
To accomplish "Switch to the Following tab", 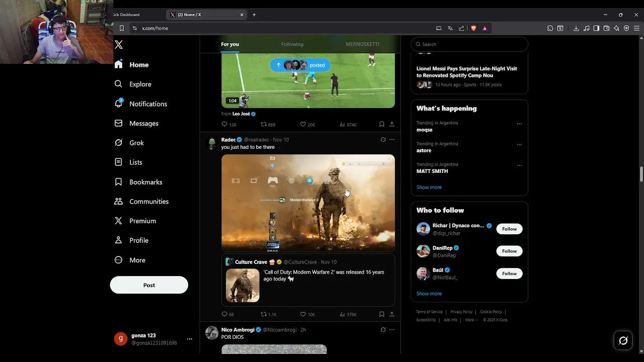I will click(x=292, y=44).
